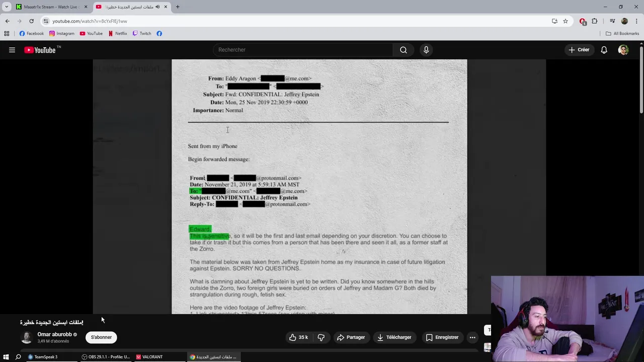This screenshot has width=644, height=362.
Task: Share the video via Partager
Action: pos(351,337)
